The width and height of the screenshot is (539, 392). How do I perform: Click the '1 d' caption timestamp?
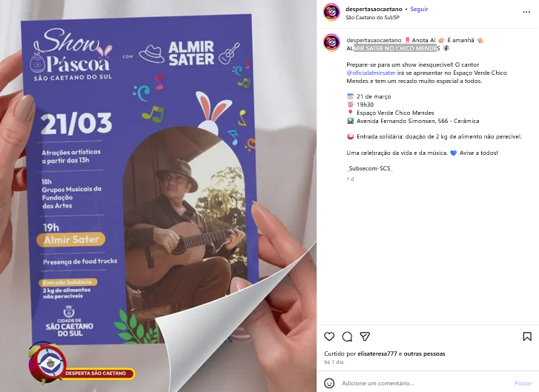(350, 179)
